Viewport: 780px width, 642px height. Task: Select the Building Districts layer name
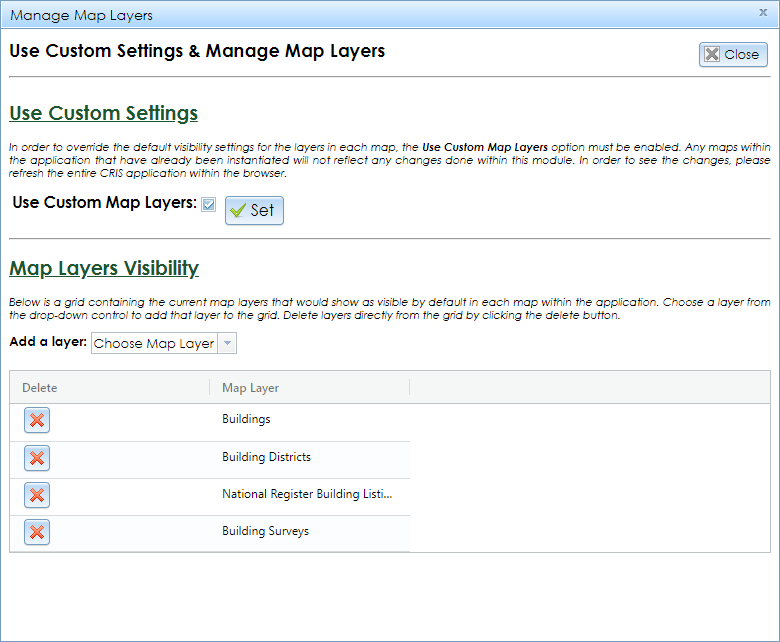point(267,457)
